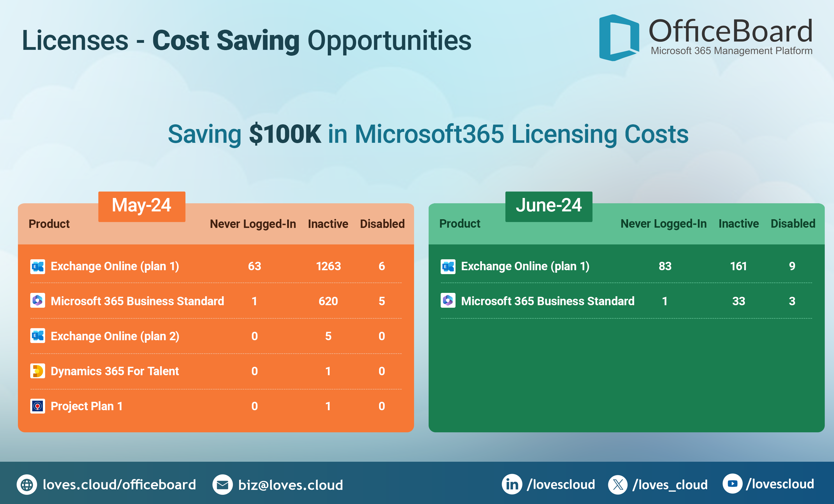
Task: Click the 9 disabled value in June-24 table
Action: click(x=792, y=266)
